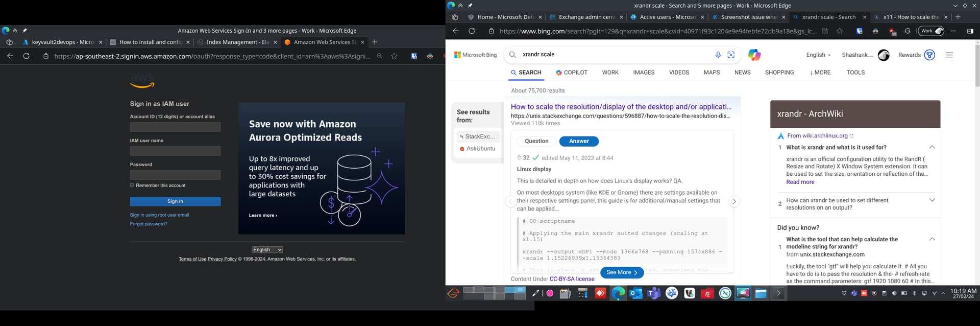This screenshot has width=980, height=326.
Task: Open split screen icon in Bing address bar
Action: [825, 31]
